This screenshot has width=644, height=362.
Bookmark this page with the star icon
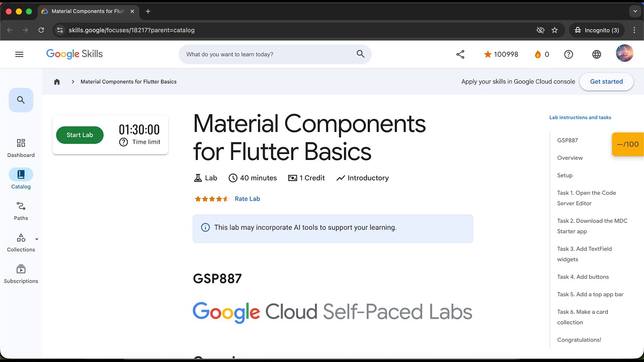tap(554, 30)
